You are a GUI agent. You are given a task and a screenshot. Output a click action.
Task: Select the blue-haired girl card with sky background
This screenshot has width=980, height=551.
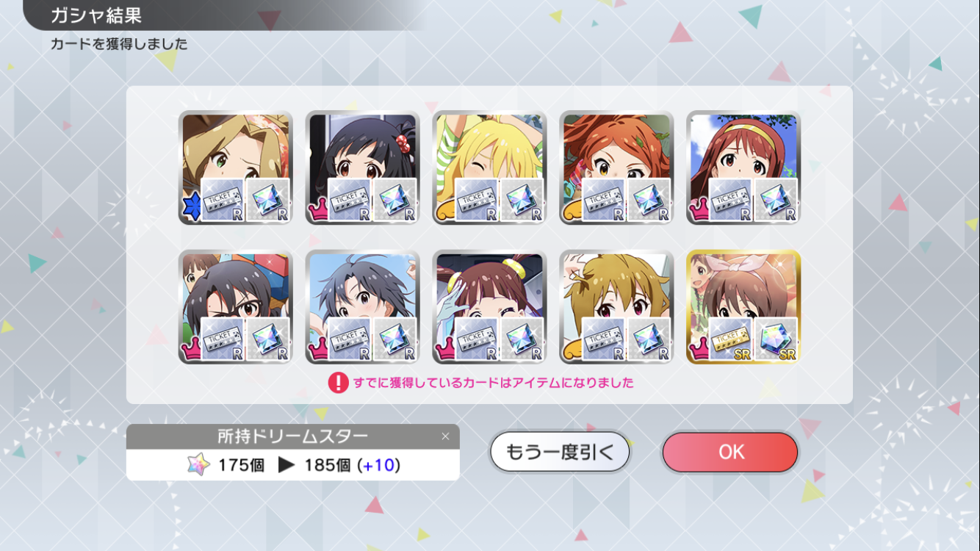362,306
